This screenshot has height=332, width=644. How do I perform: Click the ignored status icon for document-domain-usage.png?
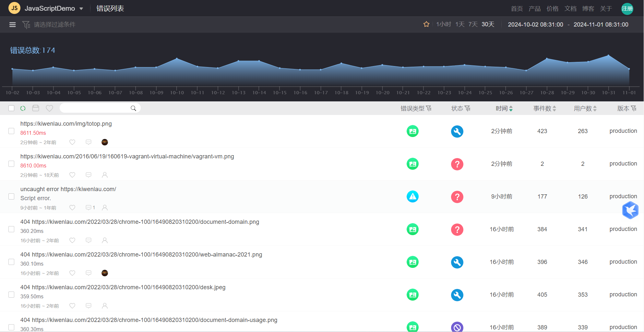pos(457,327)
